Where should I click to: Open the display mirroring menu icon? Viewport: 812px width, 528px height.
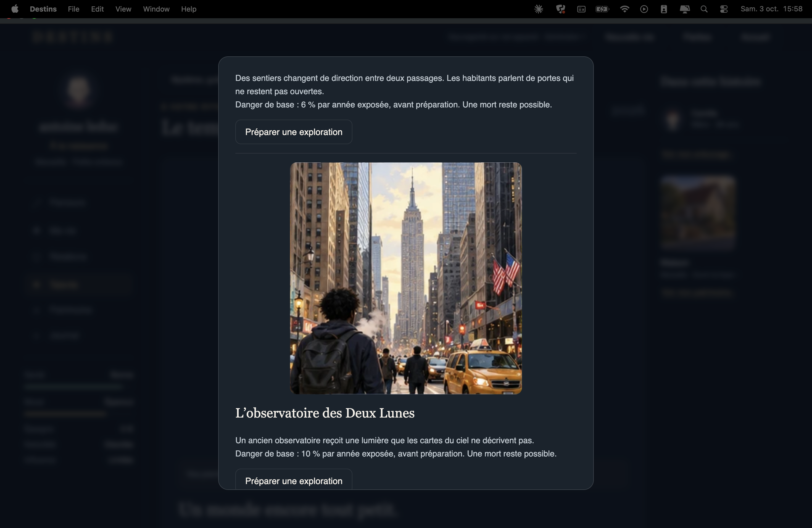pyautogui.click(x=684, y=9)
